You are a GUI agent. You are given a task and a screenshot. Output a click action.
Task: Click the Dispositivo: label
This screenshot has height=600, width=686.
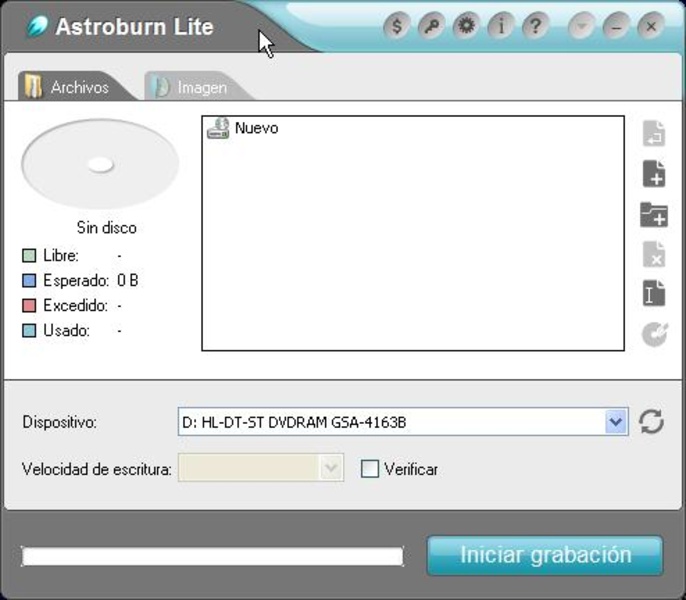[60, 422]
